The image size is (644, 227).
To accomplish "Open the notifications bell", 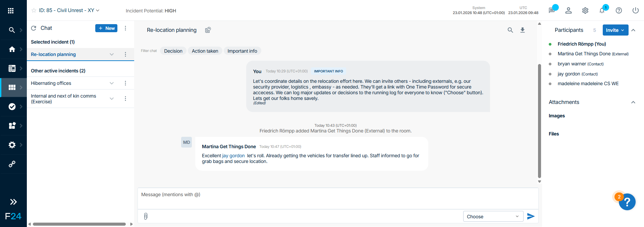I will coord(602,10).
